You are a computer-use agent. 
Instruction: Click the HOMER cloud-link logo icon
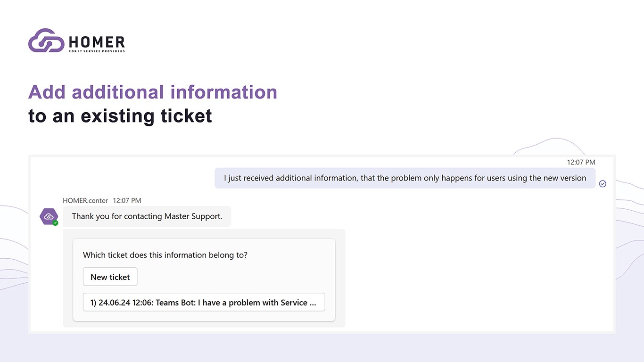click(46, 41)
